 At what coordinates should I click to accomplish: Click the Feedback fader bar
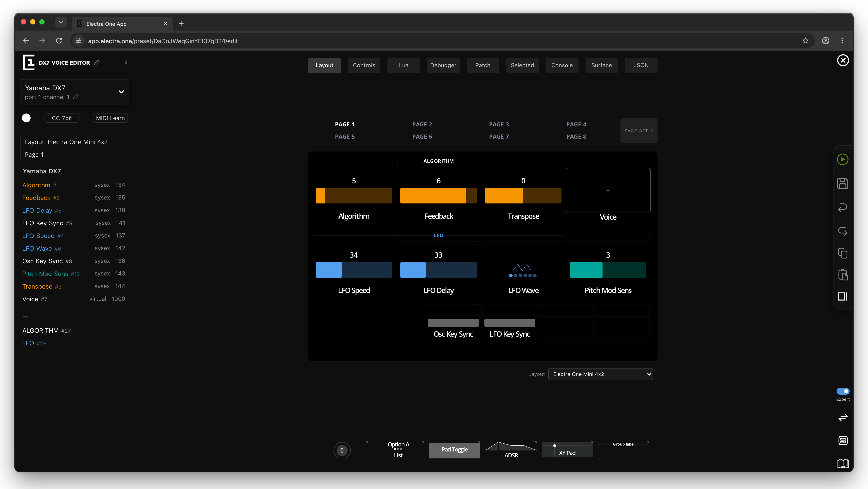tap(438, 195)
